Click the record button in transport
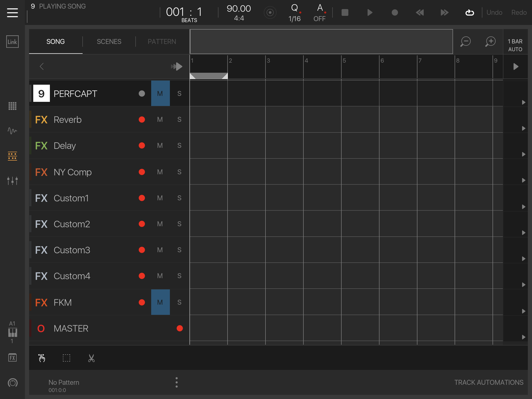The height and width of the screenshot is (399, 532). pos(395,12)
